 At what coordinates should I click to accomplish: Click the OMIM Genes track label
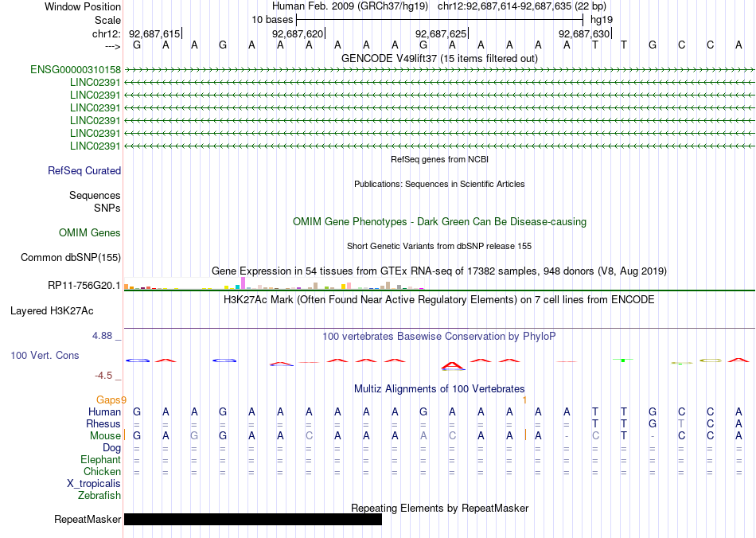[x=90, y=233]
